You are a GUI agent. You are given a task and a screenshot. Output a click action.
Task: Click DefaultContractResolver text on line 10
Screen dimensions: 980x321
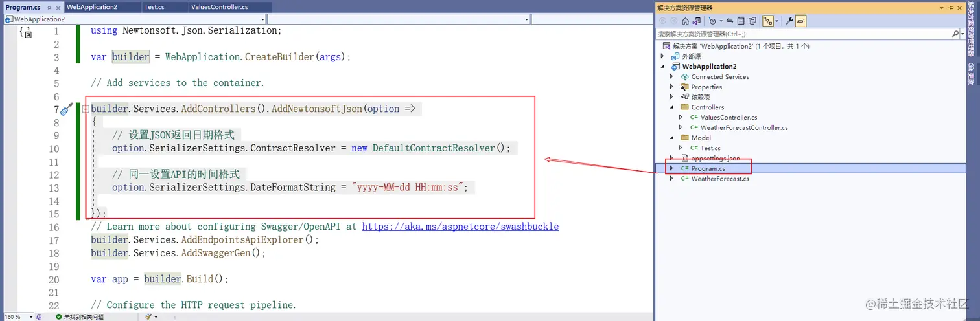coord(434,148)
